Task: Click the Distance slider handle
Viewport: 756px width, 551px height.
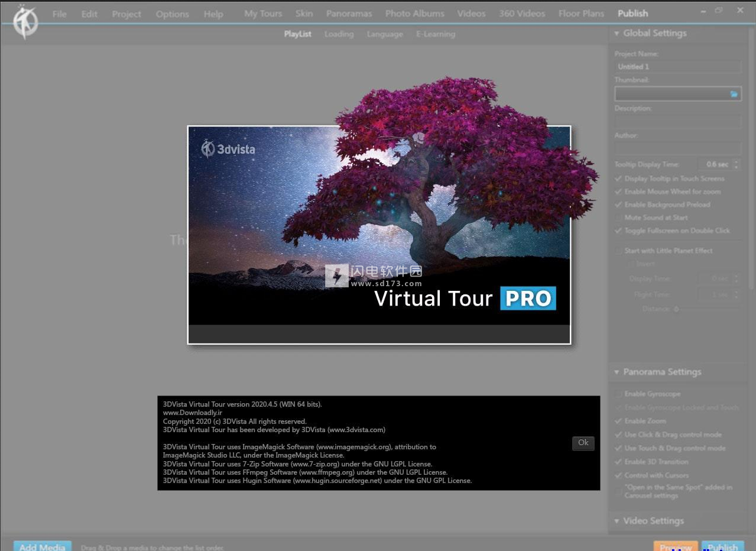Action: click(x=676, y=309)
